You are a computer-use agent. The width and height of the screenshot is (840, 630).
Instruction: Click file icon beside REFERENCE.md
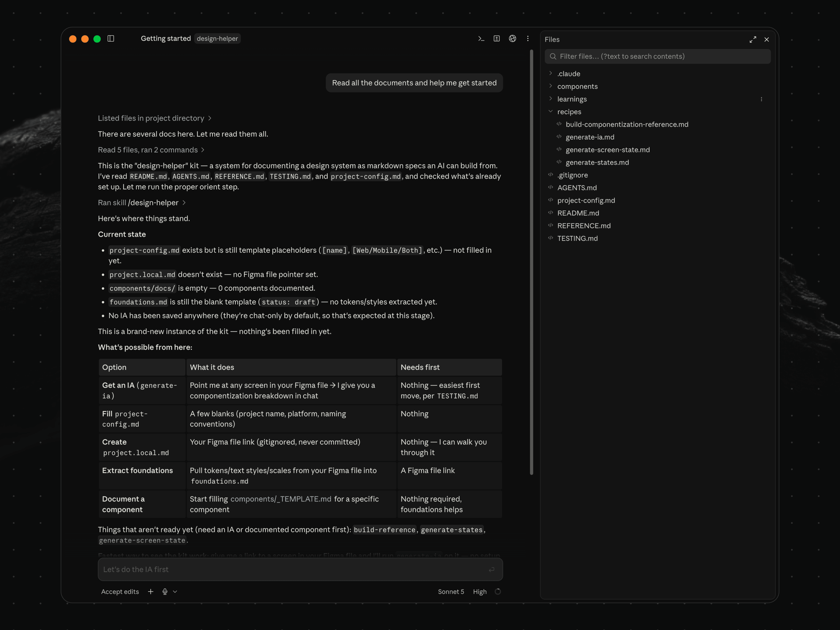point(551,225)
